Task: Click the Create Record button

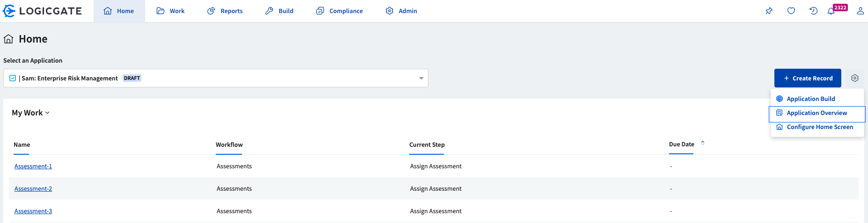Action: point(808,78)
